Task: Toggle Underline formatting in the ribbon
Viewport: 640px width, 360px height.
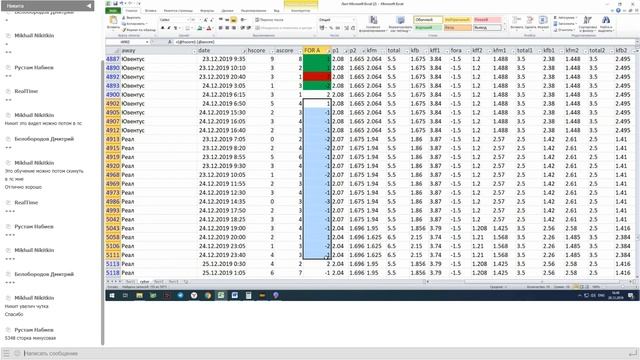Action: pyautogui.click(x=175, y=28)
